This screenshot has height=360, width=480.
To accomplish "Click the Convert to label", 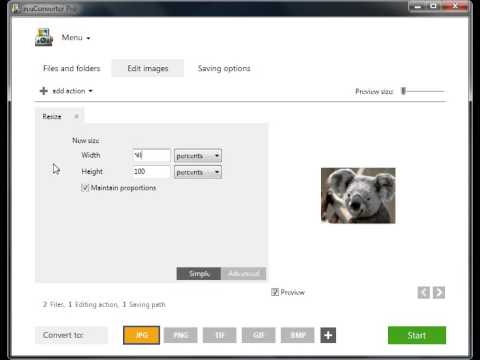I will 63,335.
